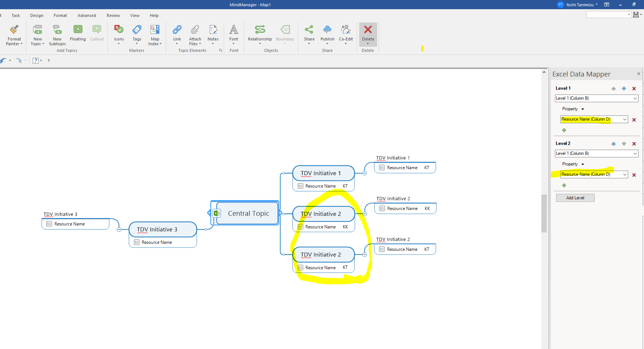The height and width of the screenshot is (349, 644).
Task: Click the Add Level button
Action: (575, 198)
